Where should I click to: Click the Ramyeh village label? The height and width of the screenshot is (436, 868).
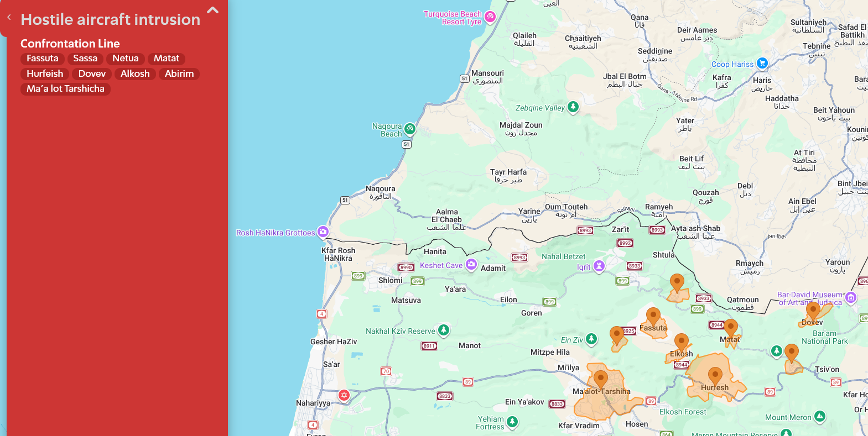coord(659,211)
